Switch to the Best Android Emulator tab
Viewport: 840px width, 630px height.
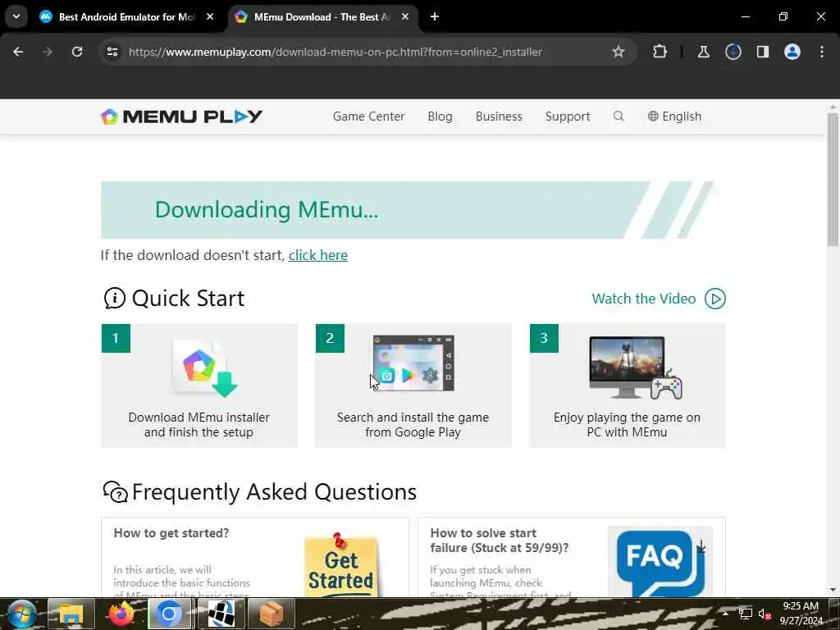pyautogui.click(x=127, y=16)
